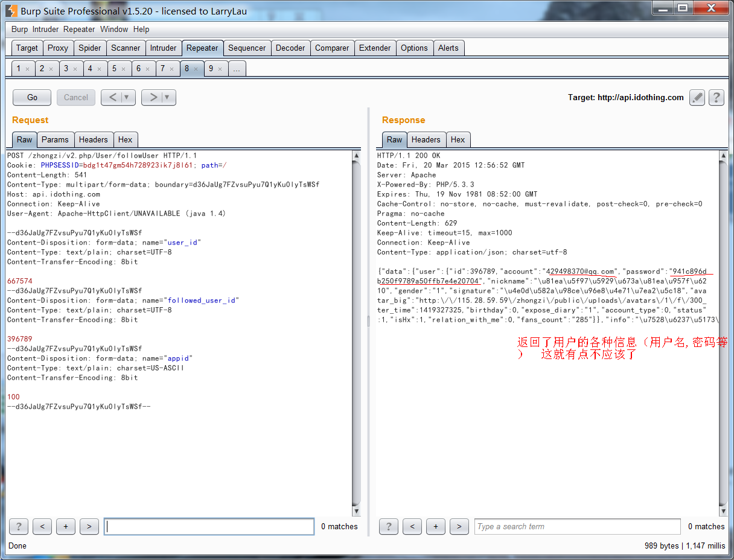Click the Cancel button
The image size is (734, 560).
point(76,97)
